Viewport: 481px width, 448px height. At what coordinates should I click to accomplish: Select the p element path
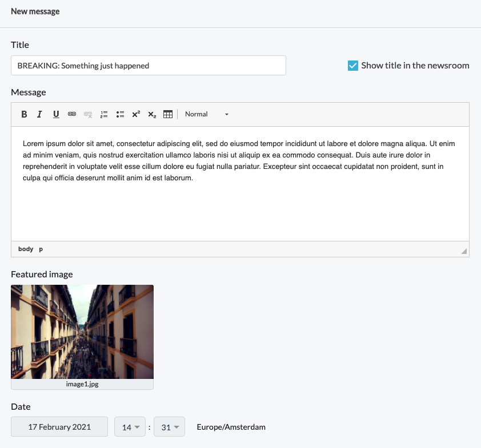(41, 249)
